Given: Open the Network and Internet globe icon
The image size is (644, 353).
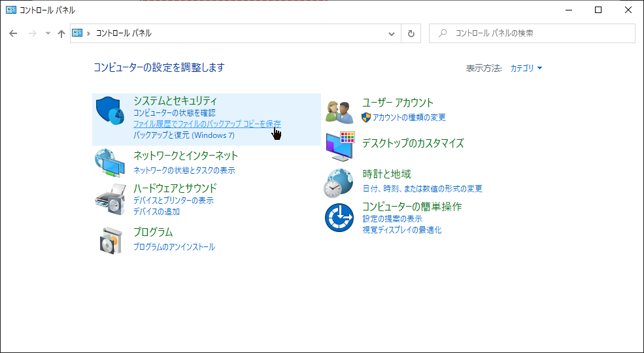Looking at the screenshot, I should click(110, 163).
